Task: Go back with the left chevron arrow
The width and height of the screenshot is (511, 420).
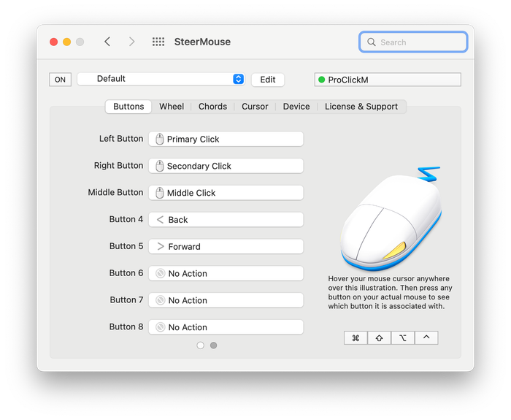Action: pos(107,42)
